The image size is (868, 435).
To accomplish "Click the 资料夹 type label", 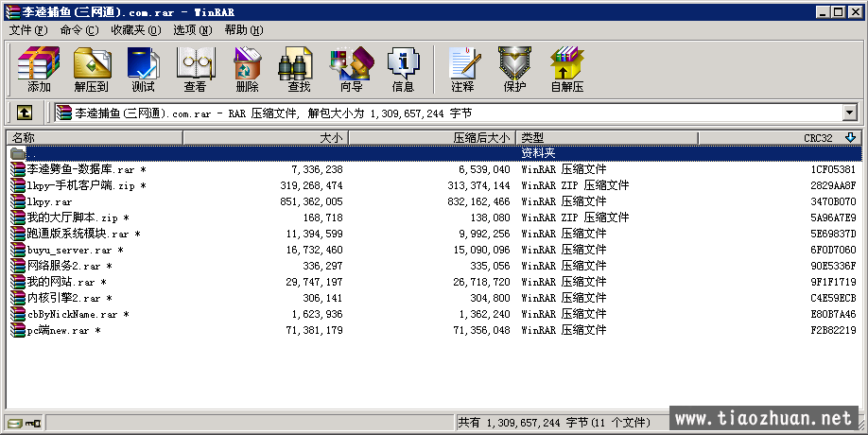I will [x=538, y=153].
